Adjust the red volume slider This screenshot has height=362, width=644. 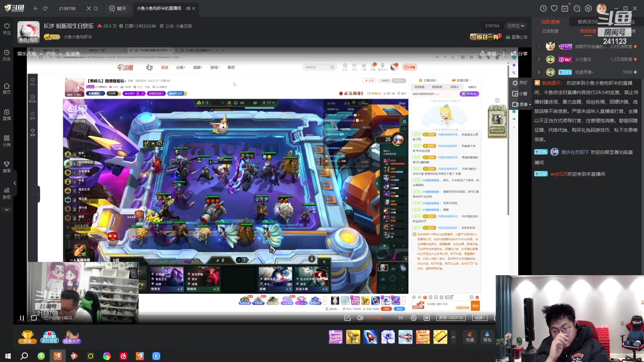(379, 318)
